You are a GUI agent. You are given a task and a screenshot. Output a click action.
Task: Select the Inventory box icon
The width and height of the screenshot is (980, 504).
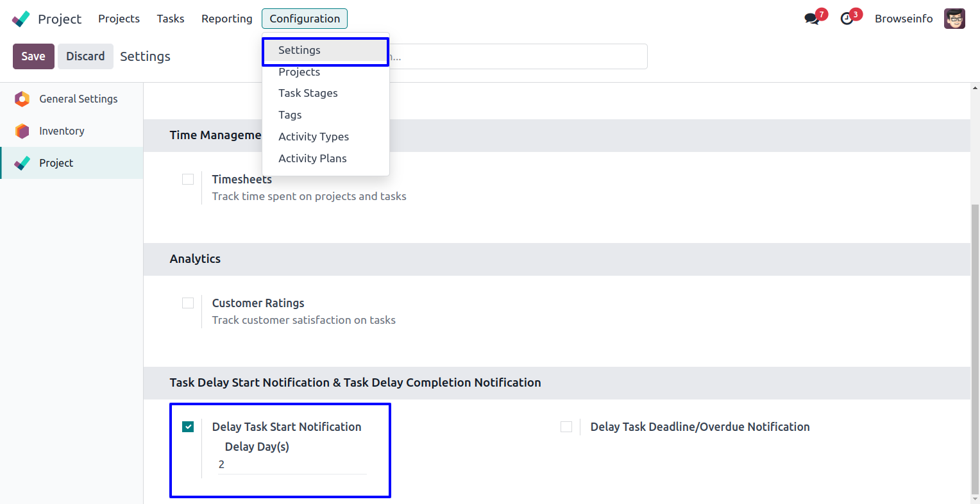22,131
